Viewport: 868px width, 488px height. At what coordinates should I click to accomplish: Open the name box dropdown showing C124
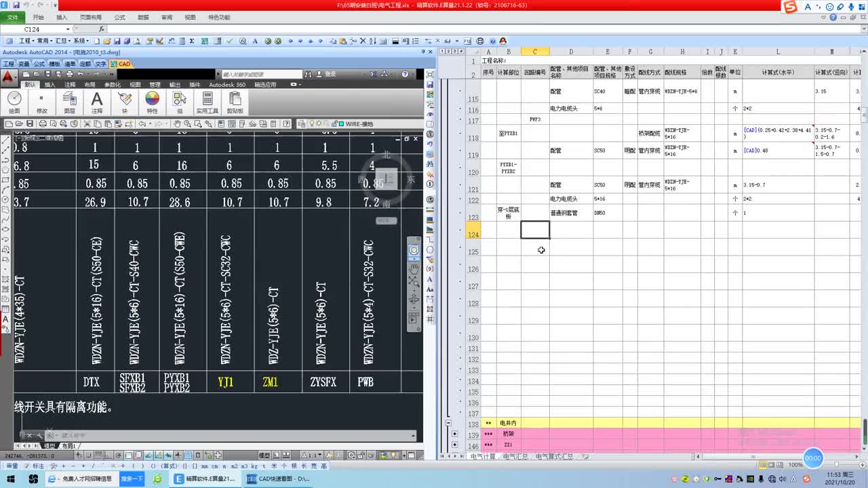68,30
